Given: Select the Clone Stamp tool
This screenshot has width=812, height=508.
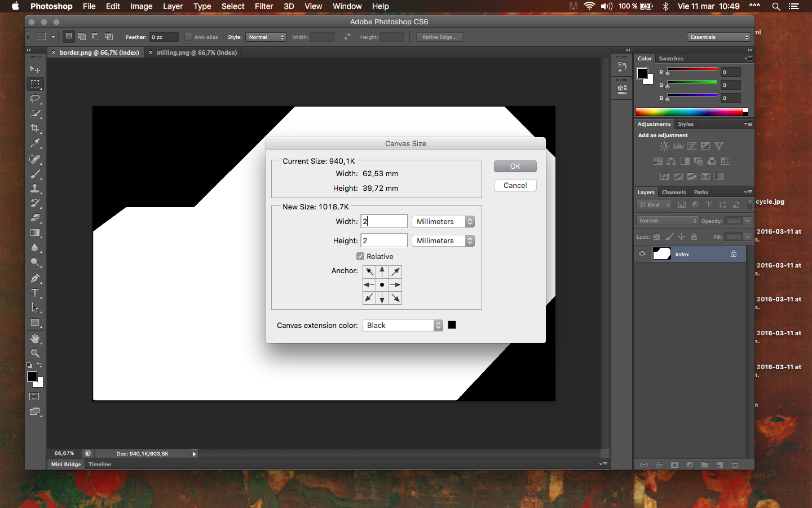Looking at the screenshot, I should [35, 189].
